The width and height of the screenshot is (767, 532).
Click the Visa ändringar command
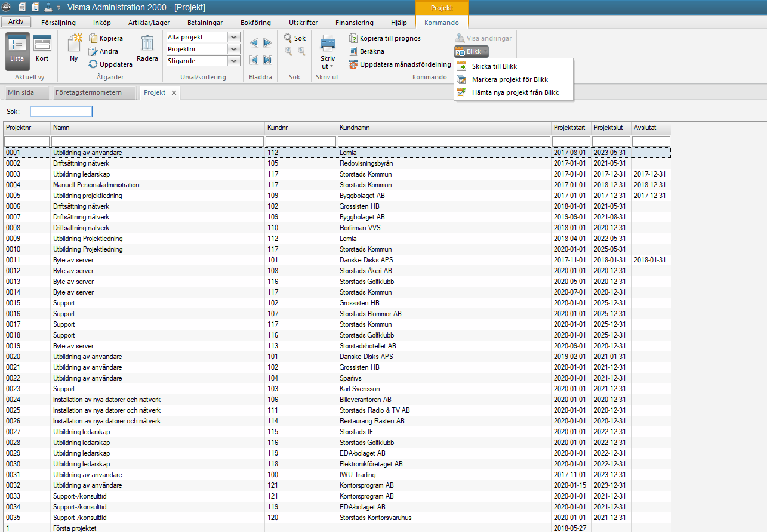click(x=483, y=38)
